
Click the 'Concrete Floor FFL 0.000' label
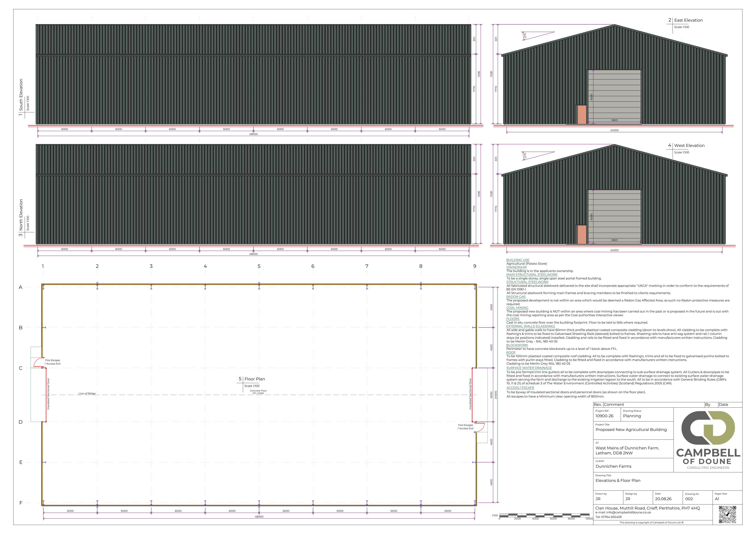pyautogui.click(x=258, y=392)
